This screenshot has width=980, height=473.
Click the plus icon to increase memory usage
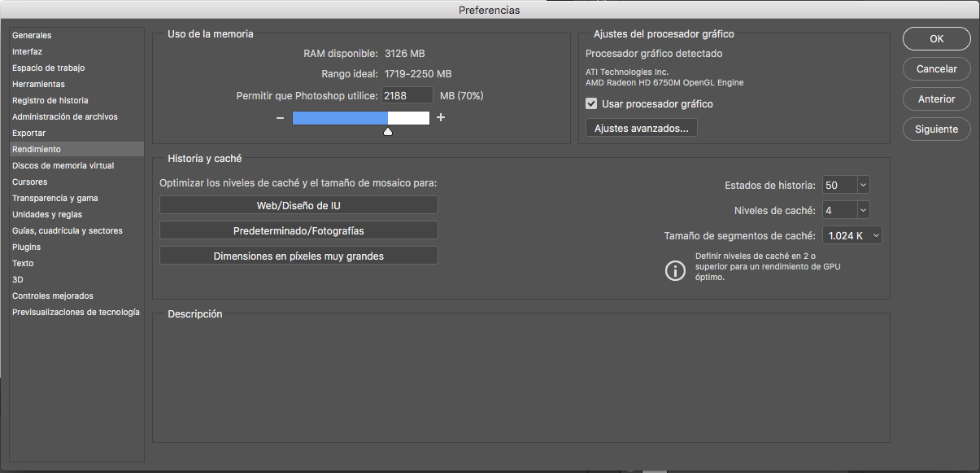click(441, 117)
